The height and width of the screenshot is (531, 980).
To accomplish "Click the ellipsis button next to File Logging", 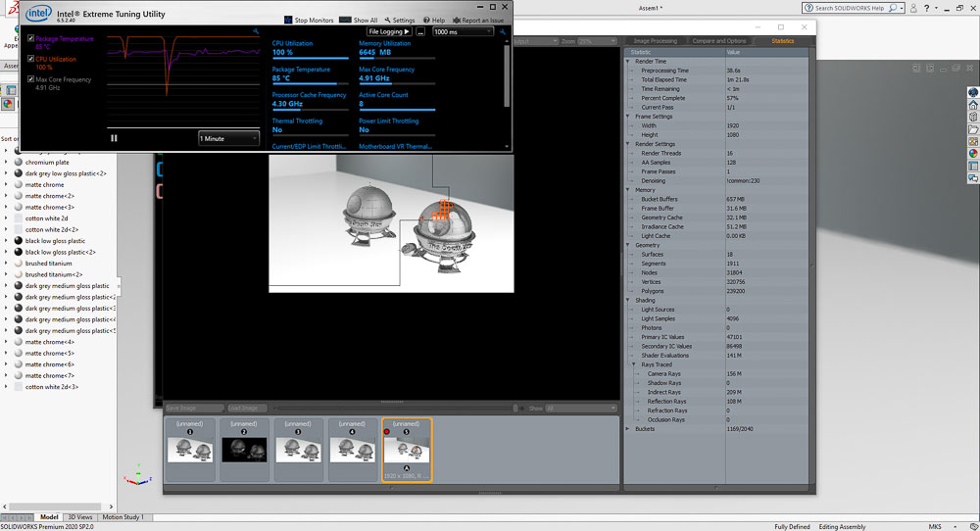I will tap(420, 32).
